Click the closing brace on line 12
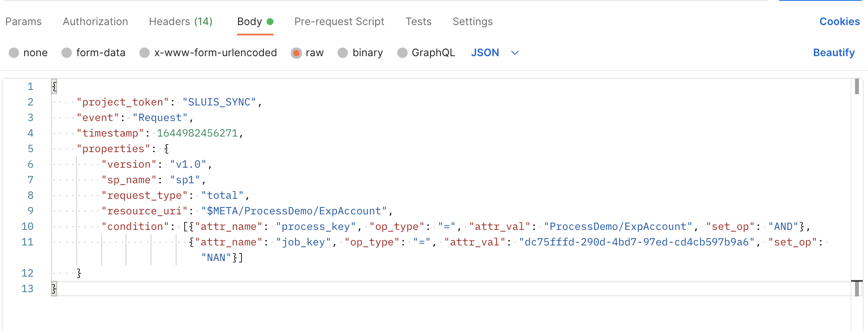This screenshot has width=868, height=331. tap(79, 273)
